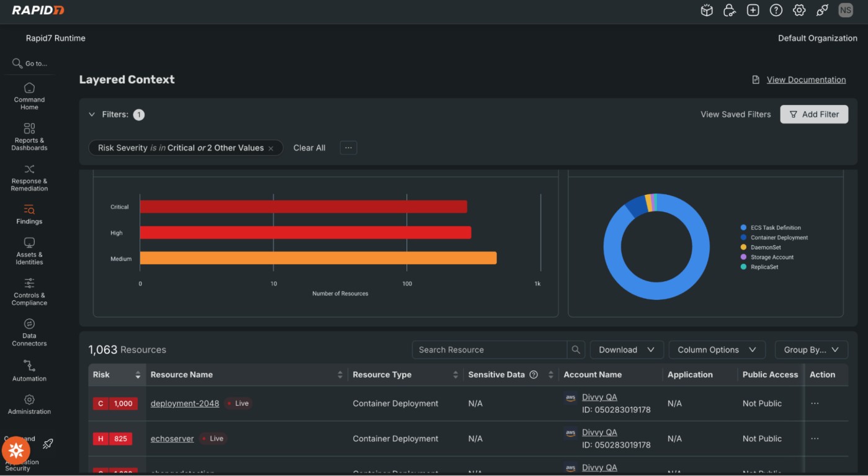
Task: Open the Automation section
Action: pos(29,370)
